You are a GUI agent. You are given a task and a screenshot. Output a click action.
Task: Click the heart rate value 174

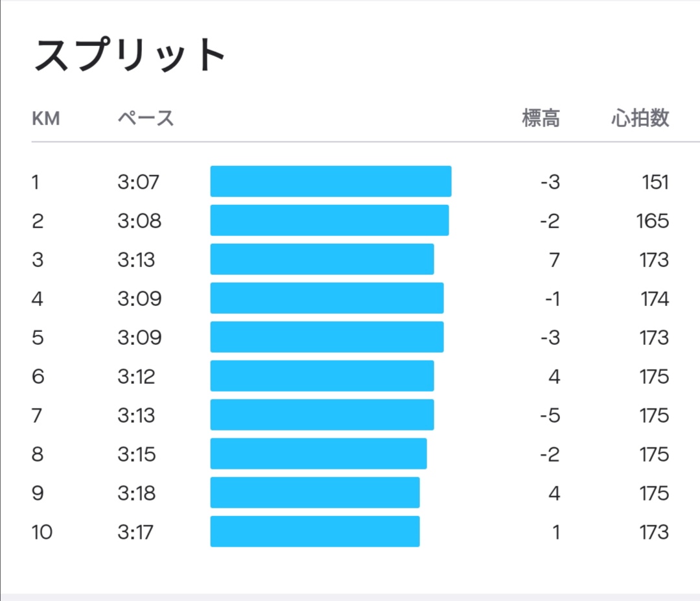654,299
